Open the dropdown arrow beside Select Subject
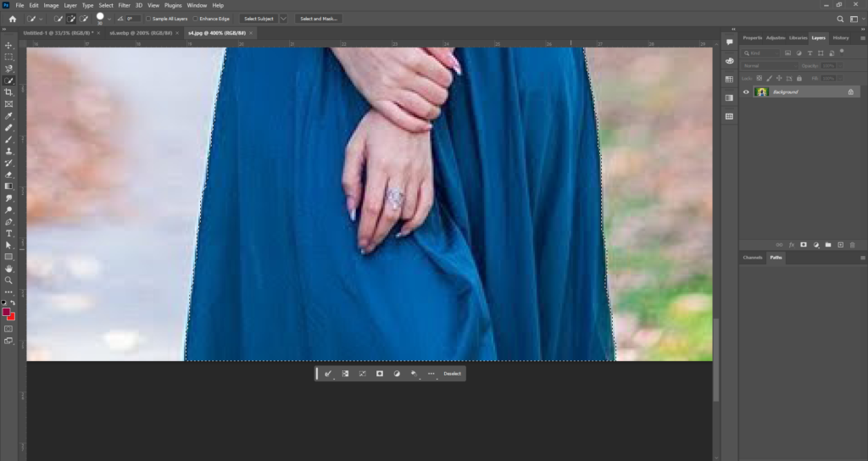The height and width of the screenshot is (461, 868). coord(283,19)
